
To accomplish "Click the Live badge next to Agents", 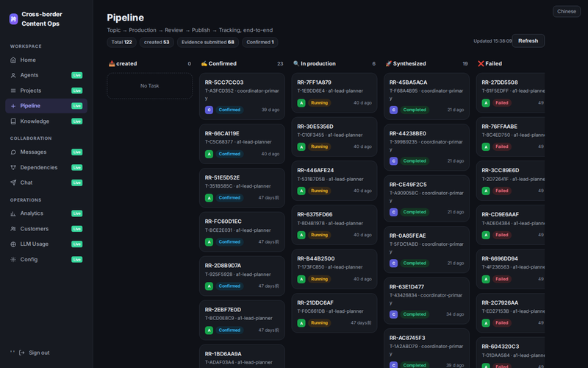I will pyautogui.click(x=77, y=75).
